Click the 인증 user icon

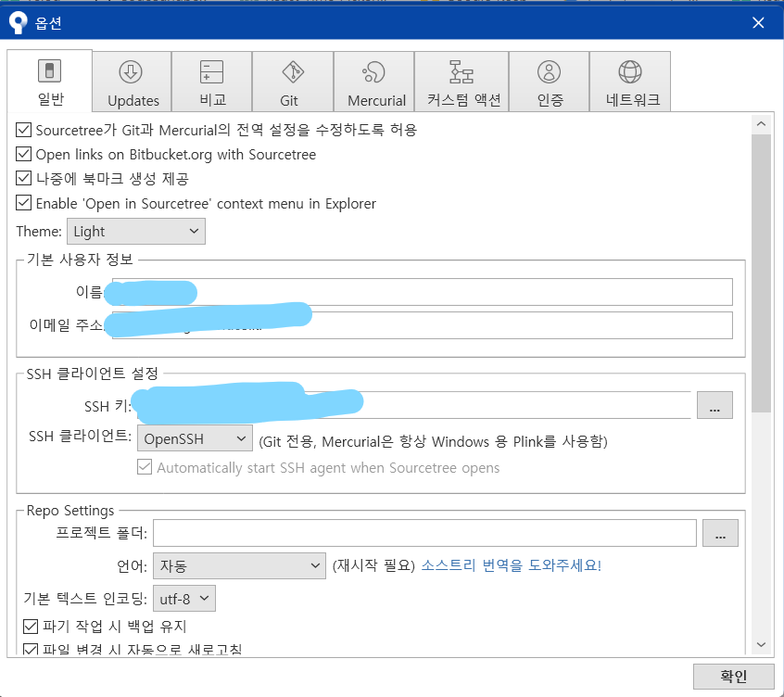[x=549, y=72]
